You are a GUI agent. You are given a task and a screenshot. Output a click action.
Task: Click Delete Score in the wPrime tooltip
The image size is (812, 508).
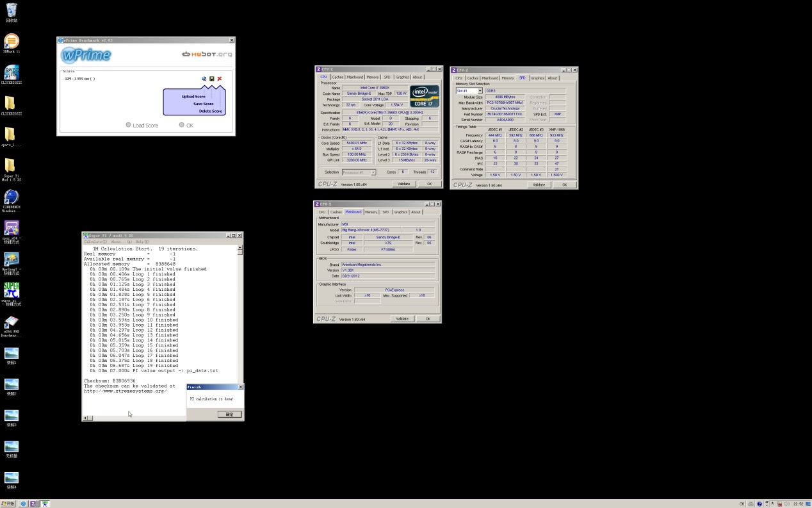(x=211, y=111)
